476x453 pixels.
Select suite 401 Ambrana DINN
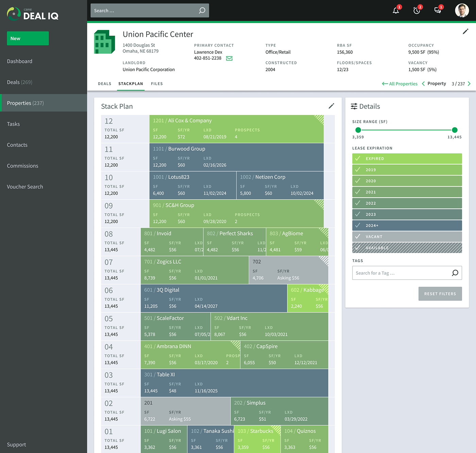pos(190,355)
